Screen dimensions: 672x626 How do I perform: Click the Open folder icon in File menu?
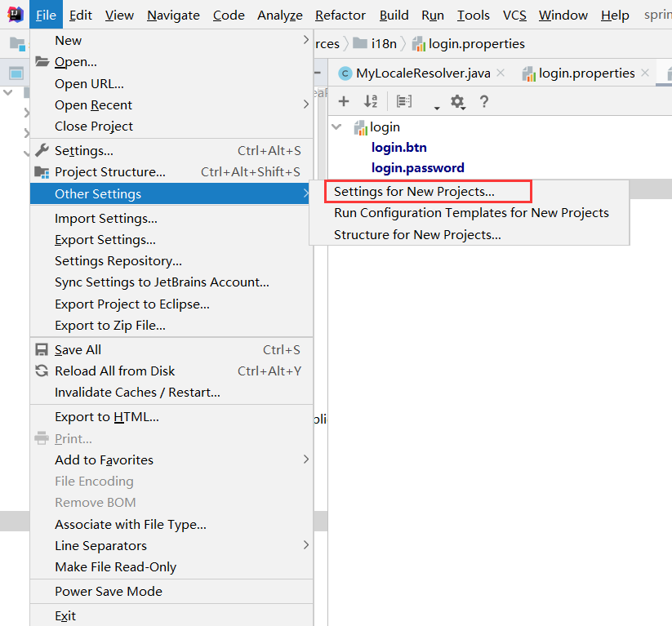[x=42, y=62]
